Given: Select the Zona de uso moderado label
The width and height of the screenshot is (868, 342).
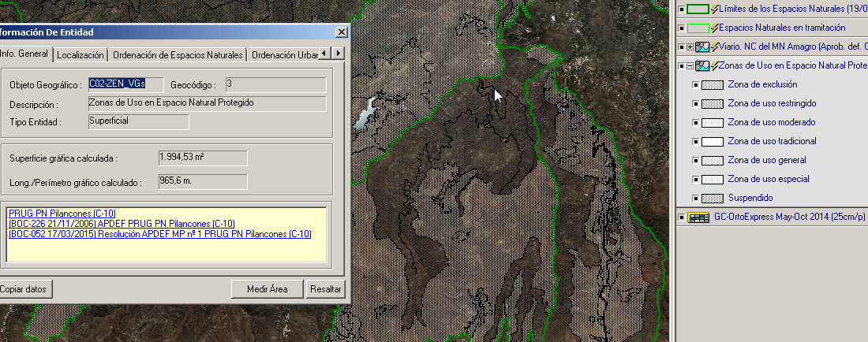Looking at the screenshot, I should [771, 122].
